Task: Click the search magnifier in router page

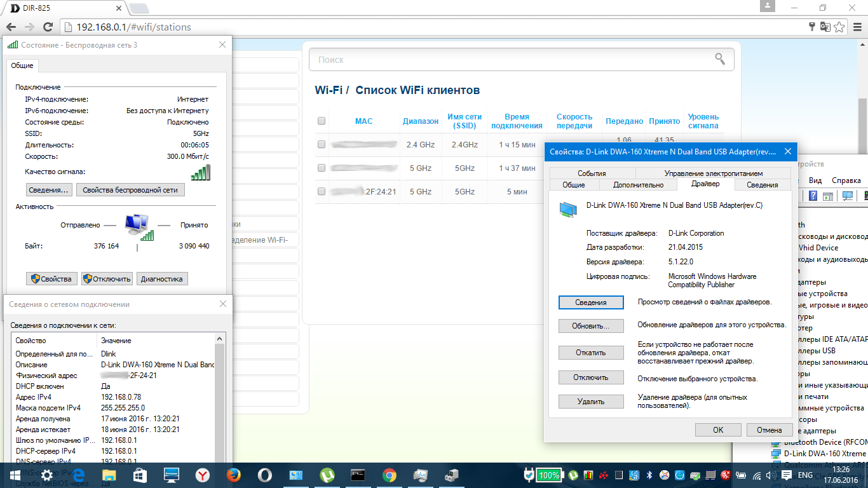Action: coord(719,59)
